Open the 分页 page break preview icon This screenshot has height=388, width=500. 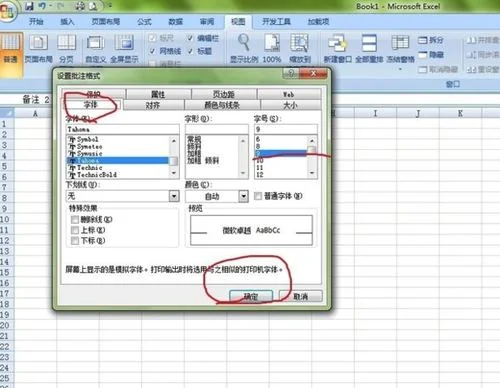(67, 49)
